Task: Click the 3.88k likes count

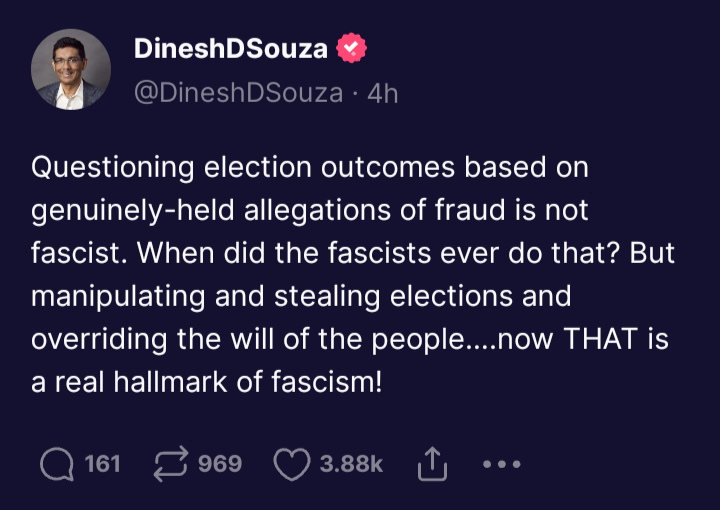Action: 351,464
